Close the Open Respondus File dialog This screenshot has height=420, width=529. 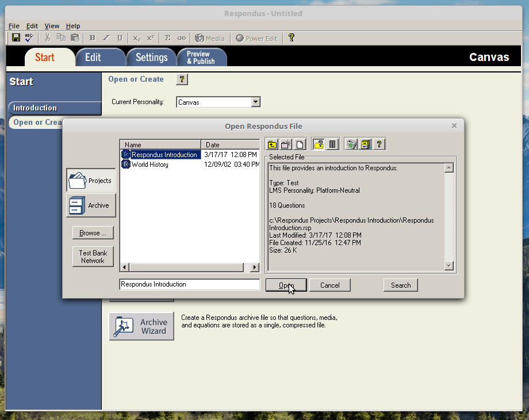[x=454, y=126]
